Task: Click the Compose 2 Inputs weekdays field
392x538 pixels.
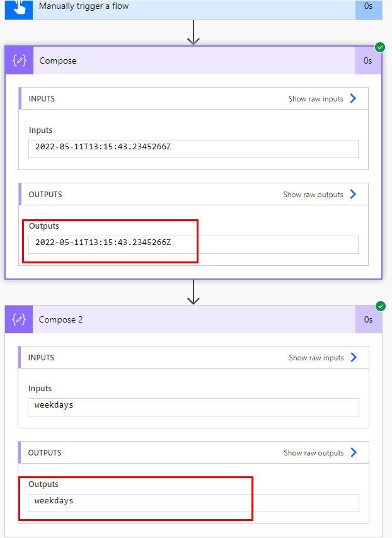Action: (193, 407)
